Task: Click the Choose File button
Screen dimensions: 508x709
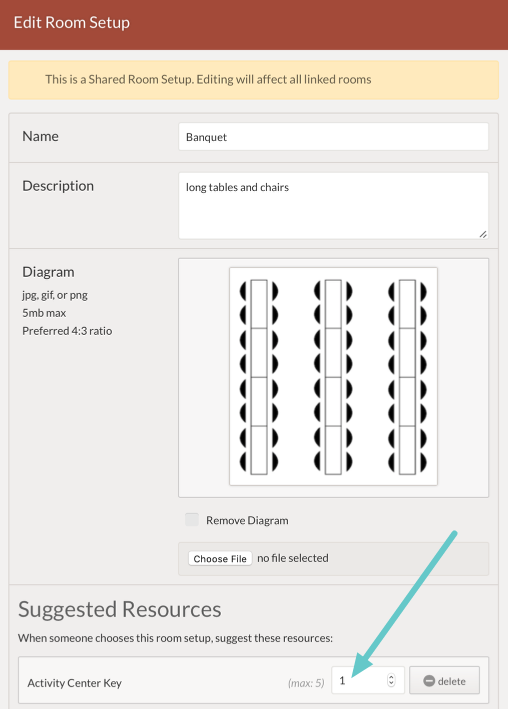Action: tap(220, 558)
